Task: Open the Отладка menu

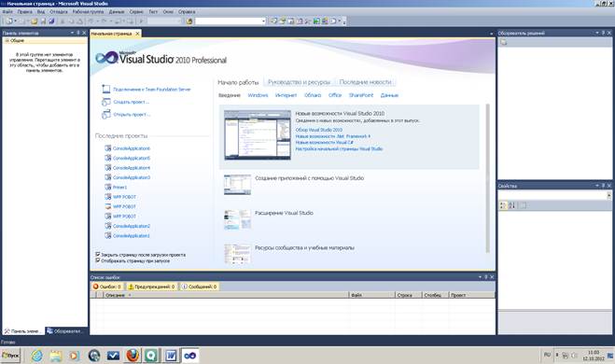Action: coord(59,12)
